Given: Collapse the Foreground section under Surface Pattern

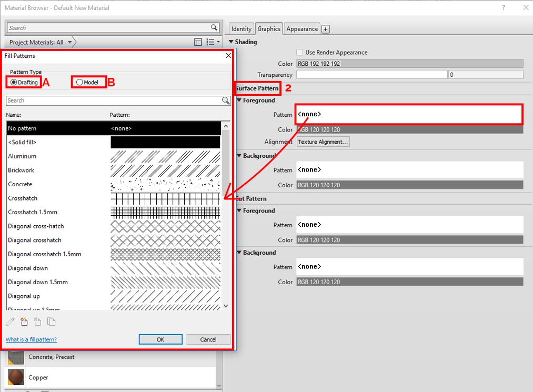Looking at the screenshot, I should point(240,100).
